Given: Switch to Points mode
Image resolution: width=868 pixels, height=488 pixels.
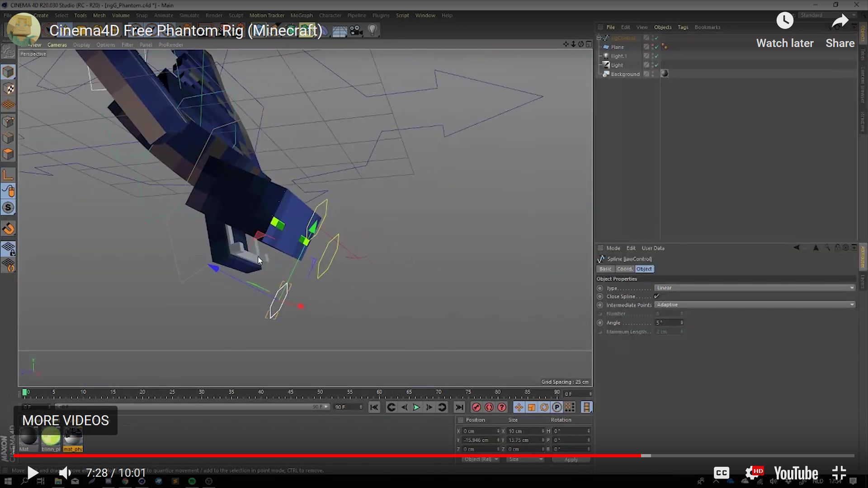Looking at the screenshot, I should point(9,122).
